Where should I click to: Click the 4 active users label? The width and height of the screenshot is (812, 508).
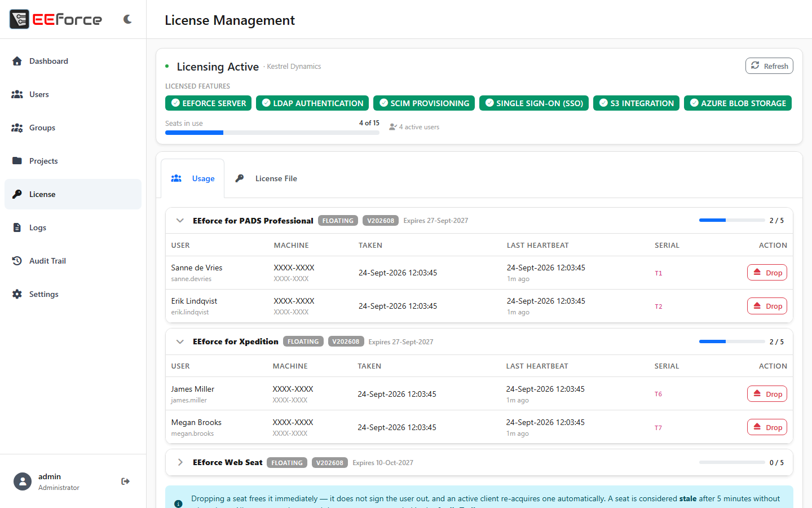point(414,127)
